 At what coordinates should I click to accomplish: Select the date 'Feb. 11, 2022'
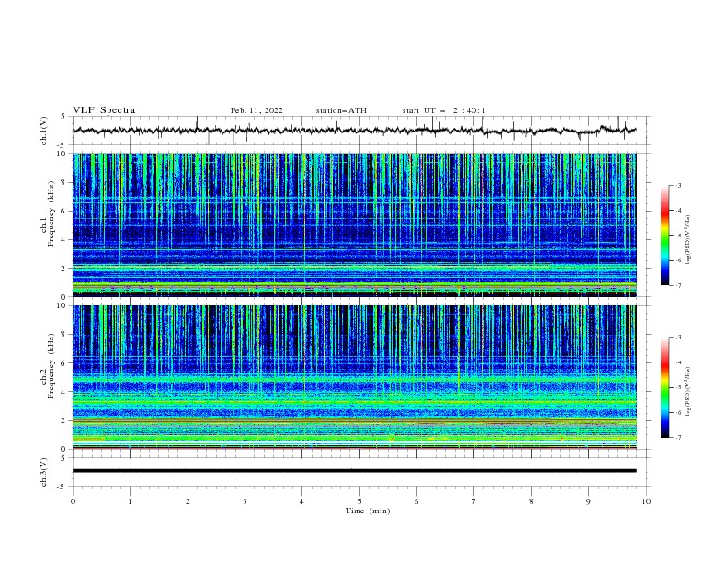coord(256,110)
